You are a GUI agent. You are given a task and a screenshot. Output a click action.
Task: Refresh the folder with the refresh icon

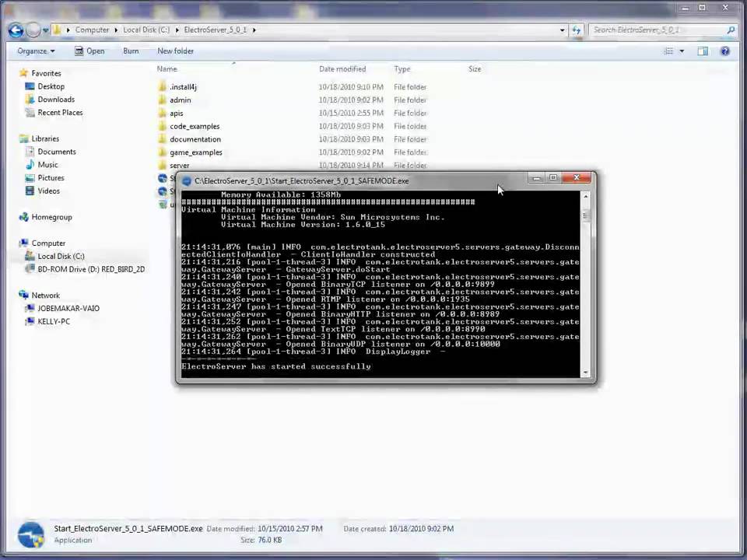click(577, 30)
